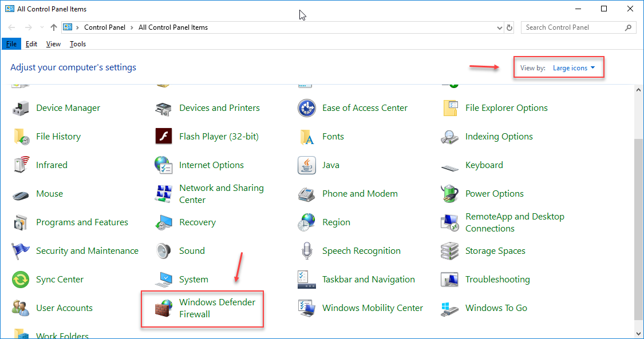Viewport: 644px width, 339px height.
Task: Open the Network and Sharing Center link
Action: click(x=221, y=194)
